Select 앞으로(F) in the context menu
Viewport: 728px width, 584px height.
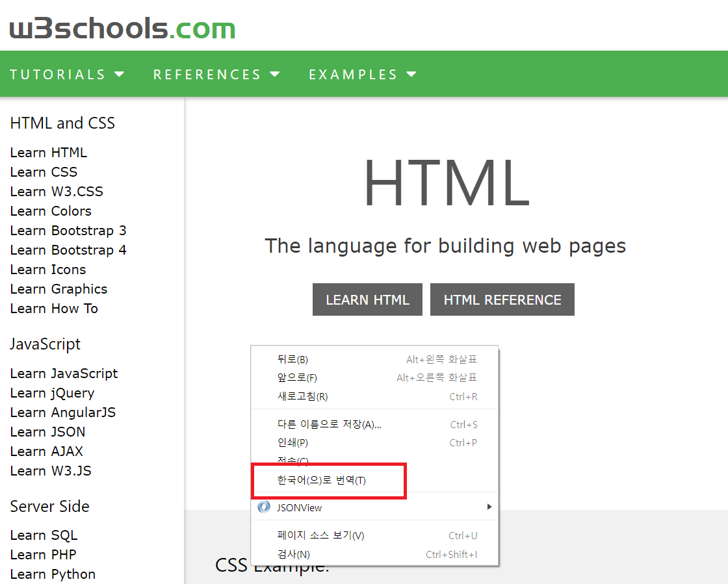pyautogui.click(x=374, y=377)
